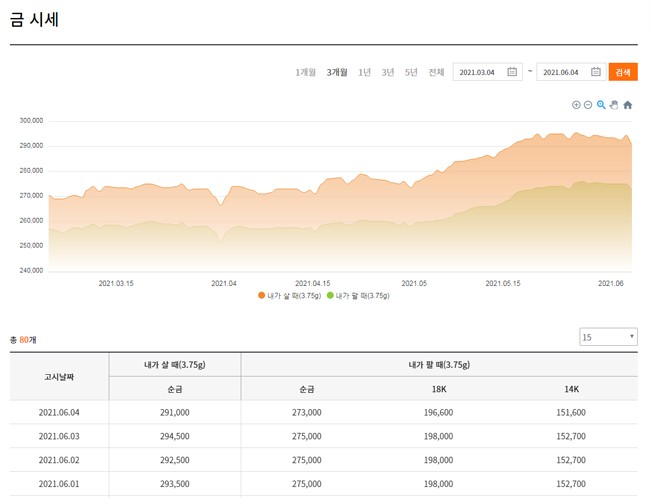Reset chart with the home icon
This screenshot has width=650, height=498.
(628, 105)
